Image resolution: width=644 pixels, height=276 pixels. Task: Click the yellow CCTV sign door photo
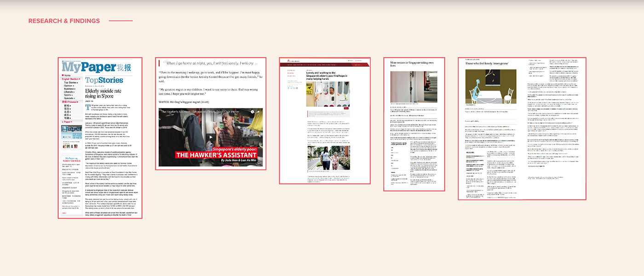(328, 94)
